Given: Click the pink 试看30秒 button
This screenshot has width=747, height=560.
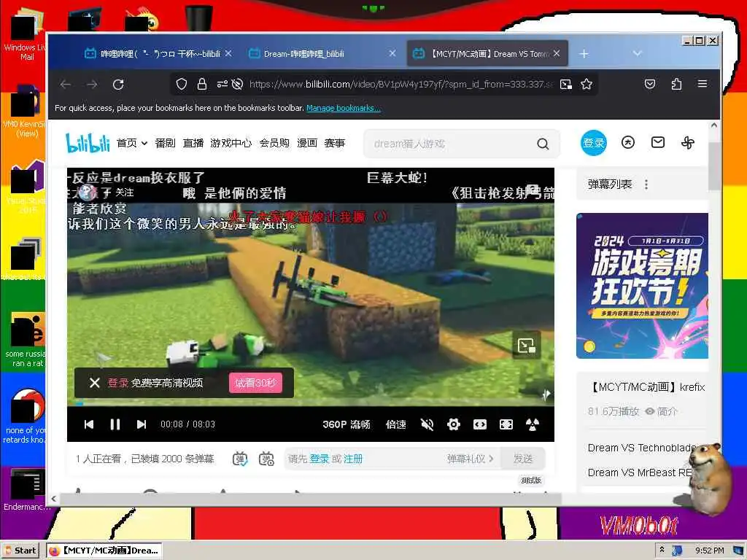Looking at the screenshot, I should [x=255, y=383].
